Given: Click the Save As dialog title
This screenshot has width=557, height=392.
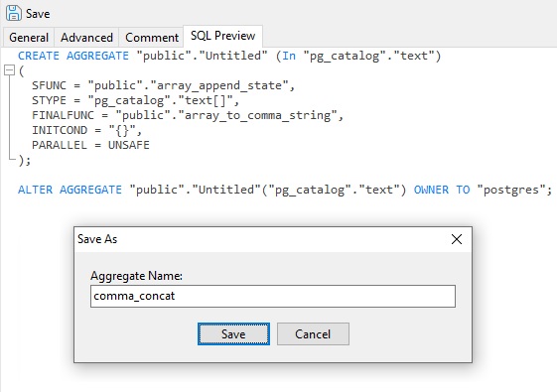Looking at the screenshot, I should click(97, 239).
